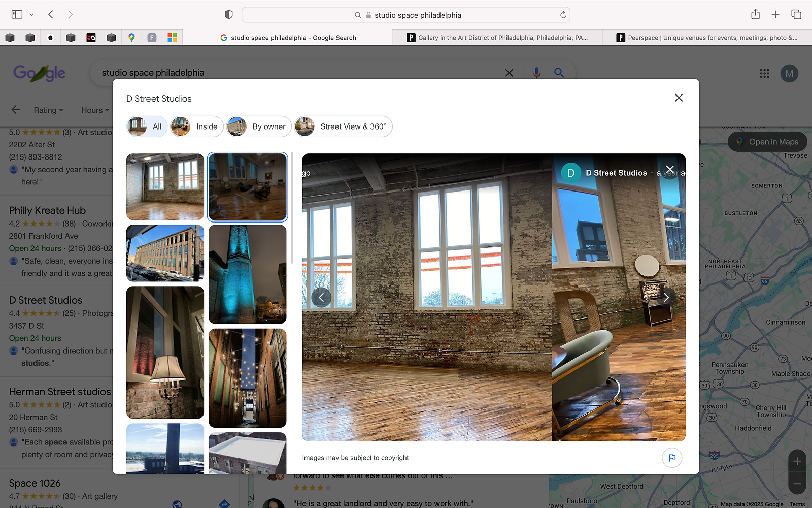Open a new tab with plus icon
812x508 pixels.
click(775, 15)
